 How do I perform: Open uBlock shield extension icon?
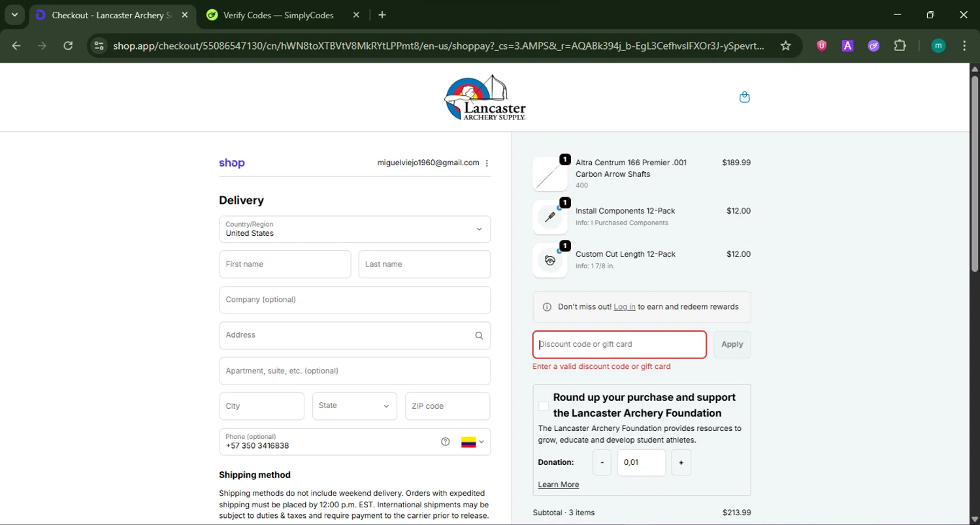pyautogui.click(x=822, y=46)
